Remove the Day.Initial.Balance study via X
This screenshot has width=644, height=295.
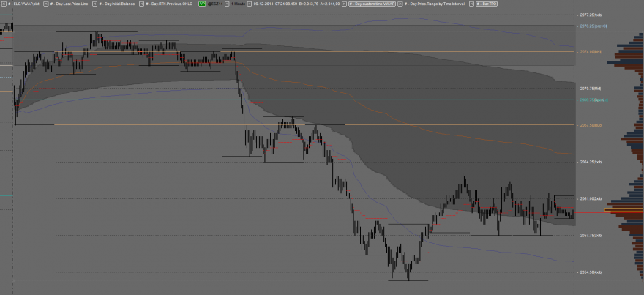click(95, 4)
